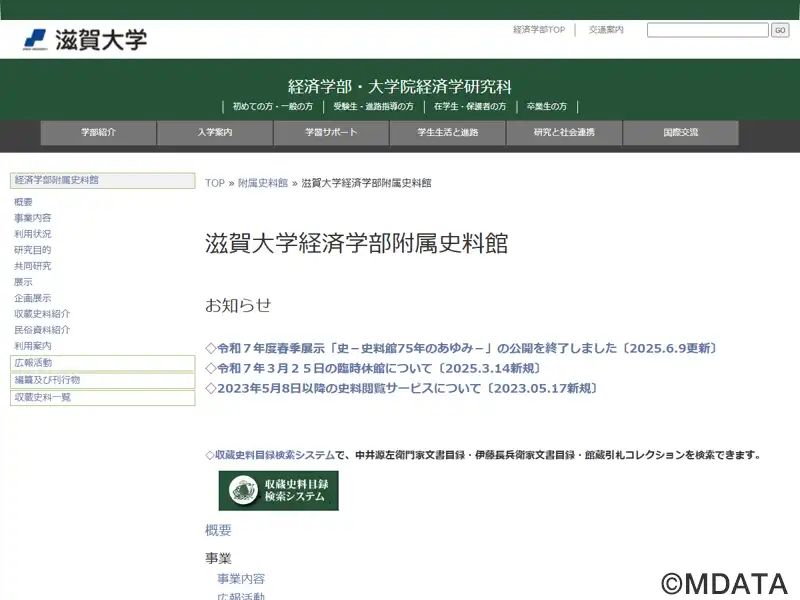Open 利用状況 in the sidebar
Screen dimensions: 800x600
click(33, 234)
